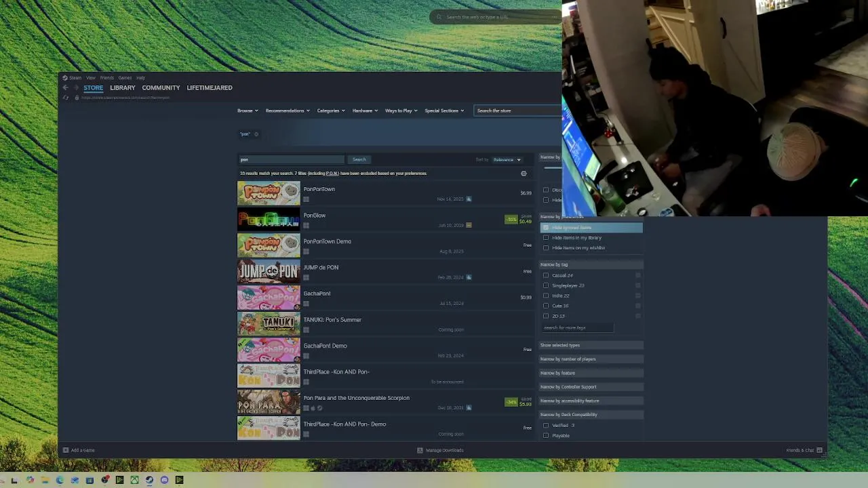The image size is (868, 488).
Task: Open Xbox app from taskbar
Action: click(x=134, y=480)
